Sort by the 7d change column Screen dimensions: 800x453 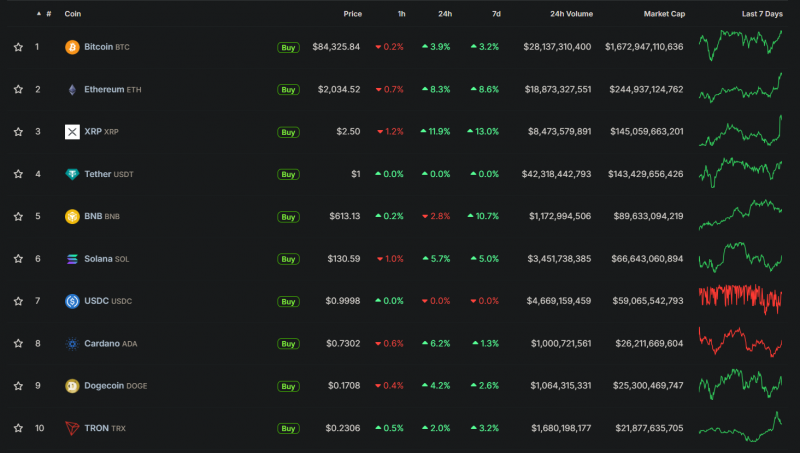[496, 14]
